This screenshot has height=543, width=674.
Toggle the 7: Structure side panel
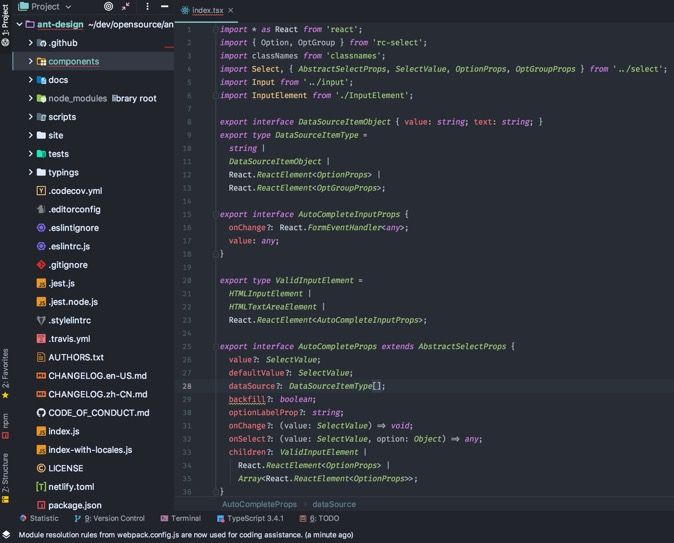point(6,475)
